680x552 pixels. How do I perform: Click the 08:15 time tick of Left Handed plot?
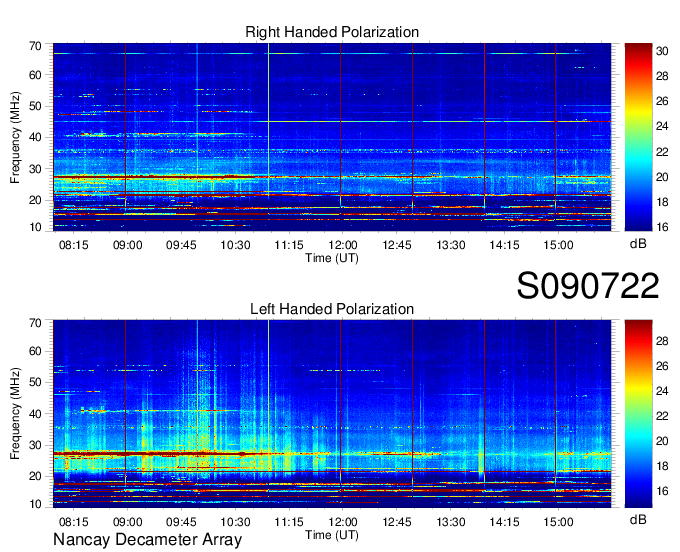(x=74, y=522)
